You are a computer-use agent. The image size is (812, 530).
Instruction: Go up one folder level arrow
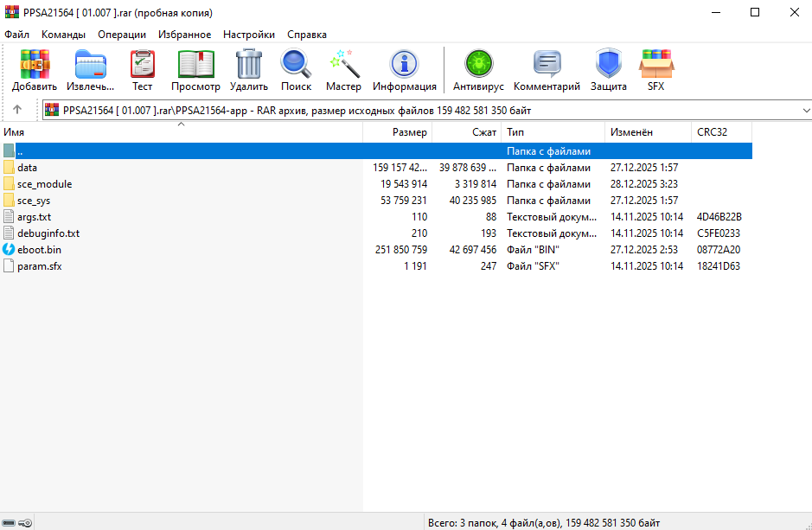pyautogui.click(x=17, y=110)
